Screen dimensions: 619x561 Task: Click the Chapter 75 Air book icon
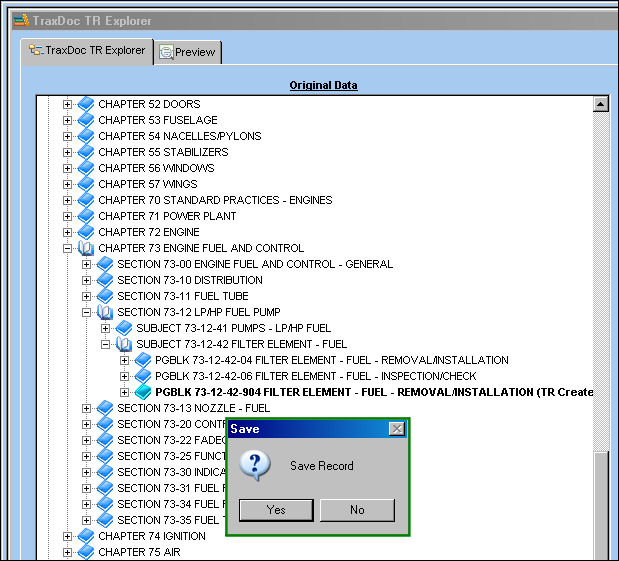86,552
